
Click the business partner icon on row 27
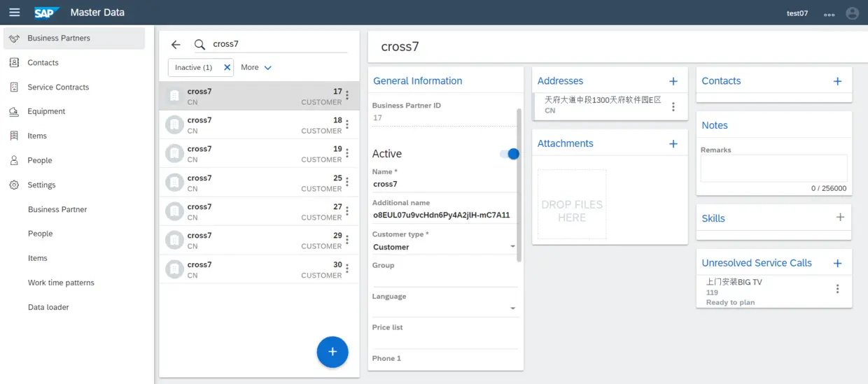[174, 211]
